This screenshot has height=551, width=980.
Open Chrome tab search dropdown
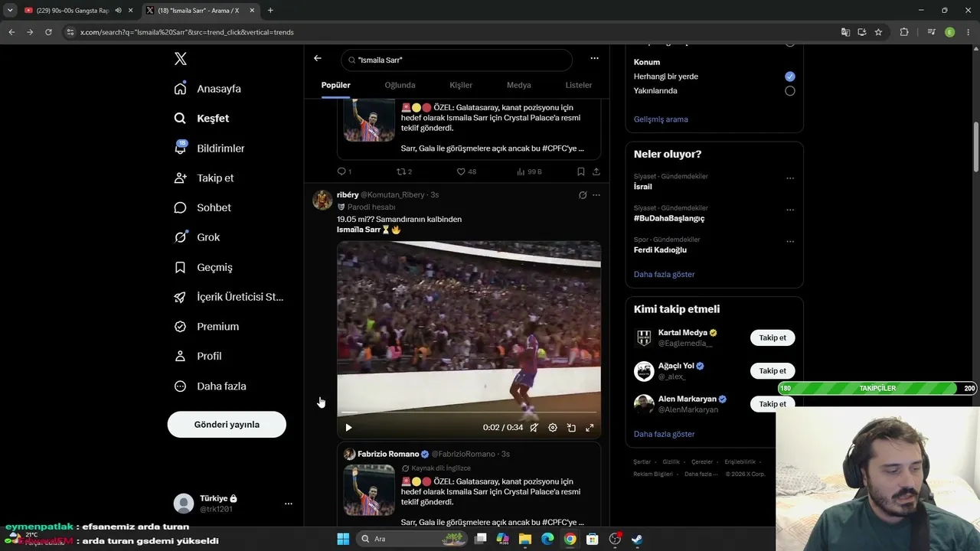[10, 11]
